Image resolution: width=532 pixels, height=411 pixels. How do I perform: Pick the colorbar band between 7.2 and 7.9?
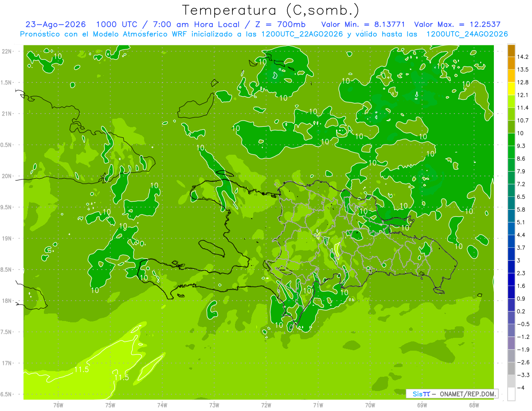click(x=511, y=177)
